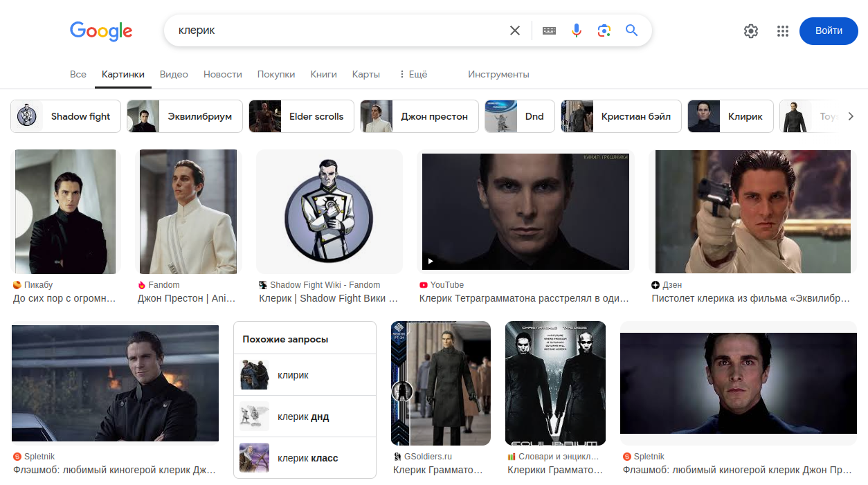Select the Картинки tab

pos(123,74)
